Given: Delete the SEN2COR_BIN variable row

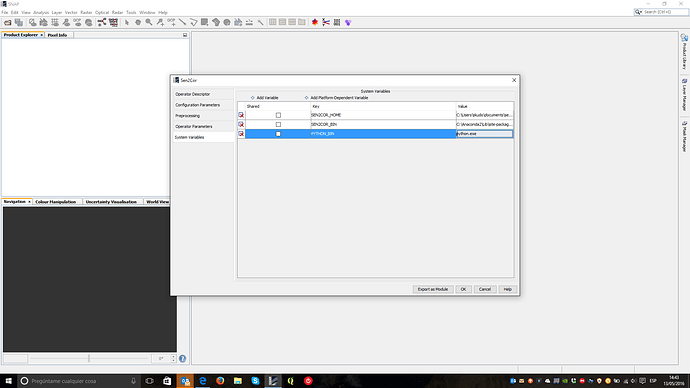Looking at the screenshot, I should pyautogui.click(x=241, y=124).
